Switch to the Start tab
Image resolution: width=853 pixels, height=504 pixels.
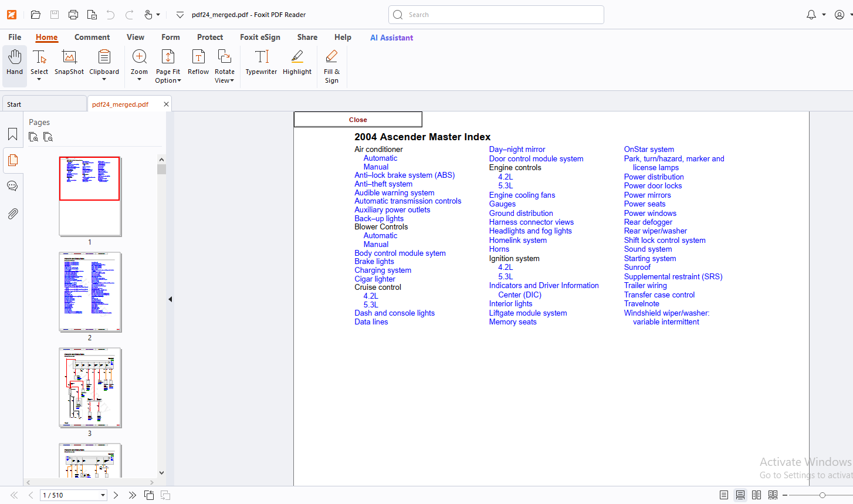[x=44, y=104]
